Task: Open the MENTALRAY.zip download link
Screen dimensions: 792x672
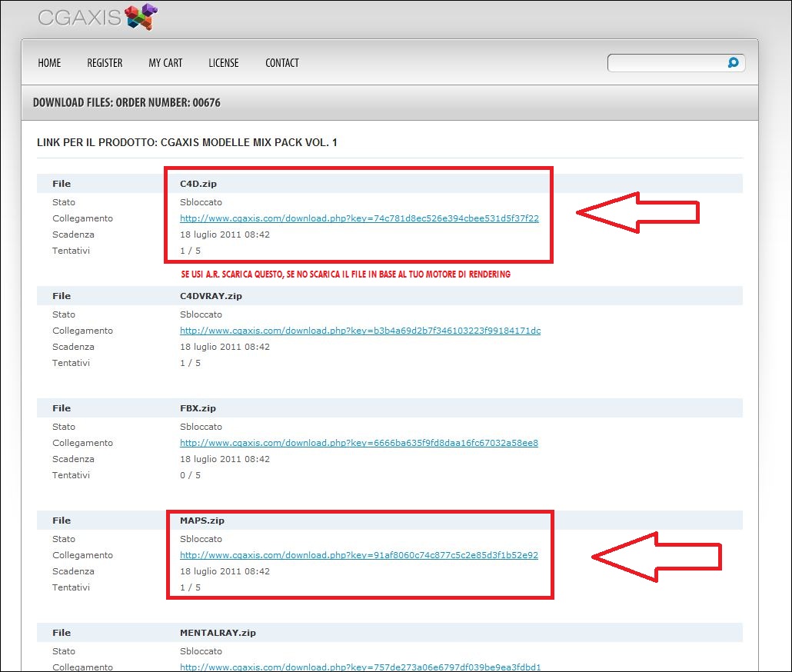Action: tap(360, 667)
